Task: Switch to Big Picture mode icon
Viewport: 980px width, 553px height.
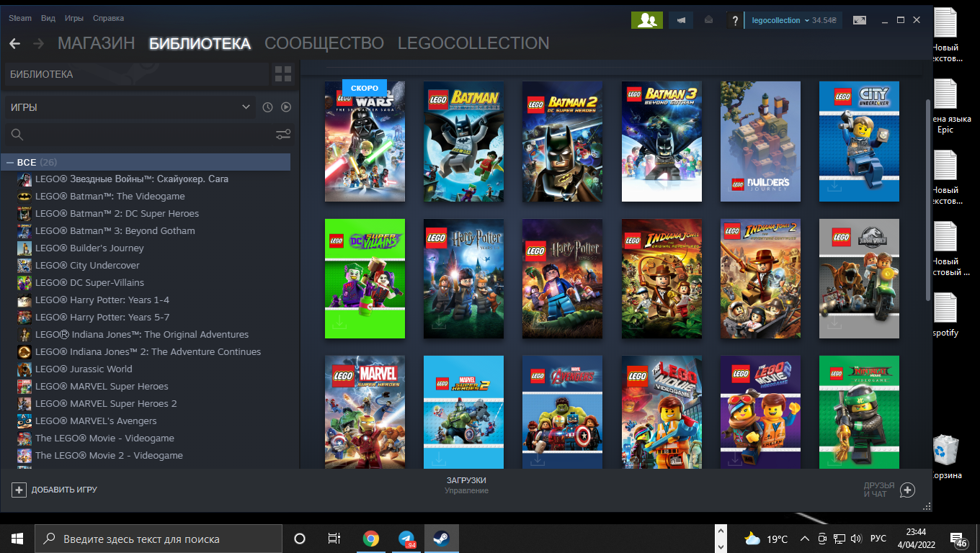Action: [x=860, y=20]
